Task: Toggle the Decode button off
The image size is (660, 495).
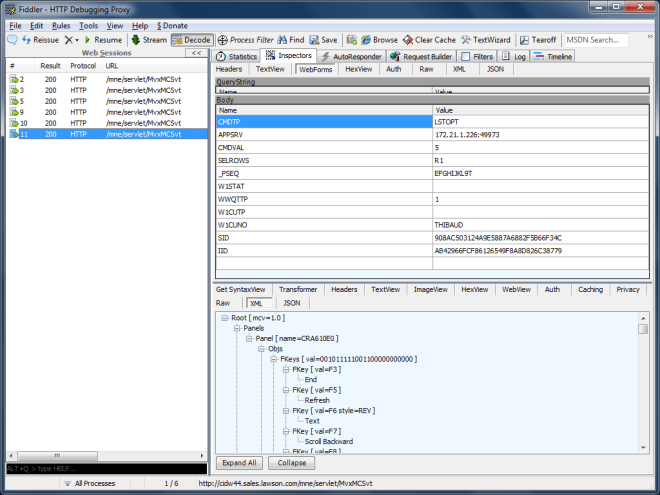Action: [190, 40]
